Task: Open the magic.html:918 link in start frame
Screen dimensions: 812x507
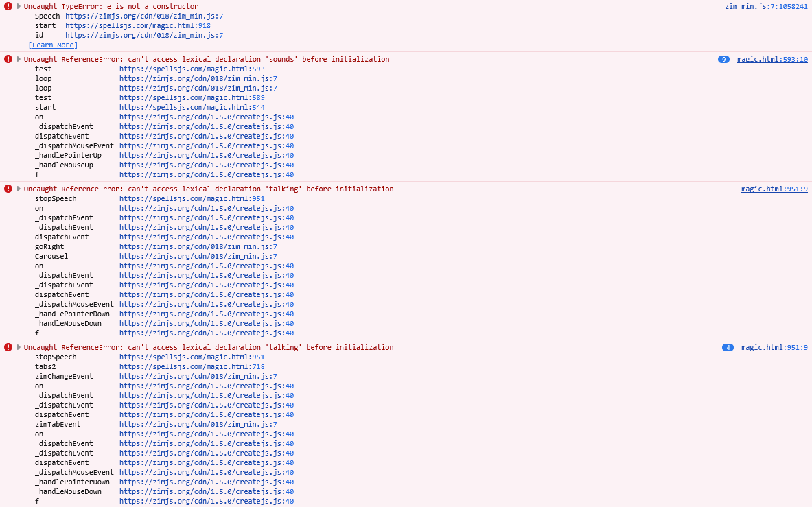Action: point(137,25)
